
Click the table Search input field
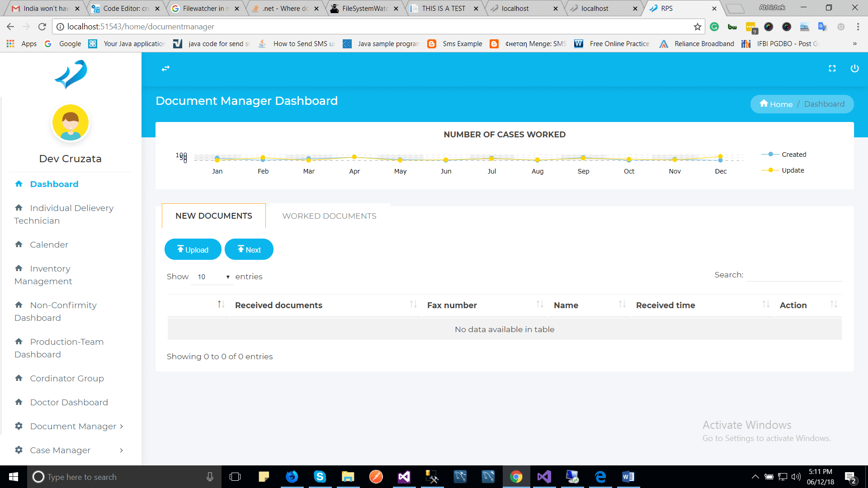(794, 275)
